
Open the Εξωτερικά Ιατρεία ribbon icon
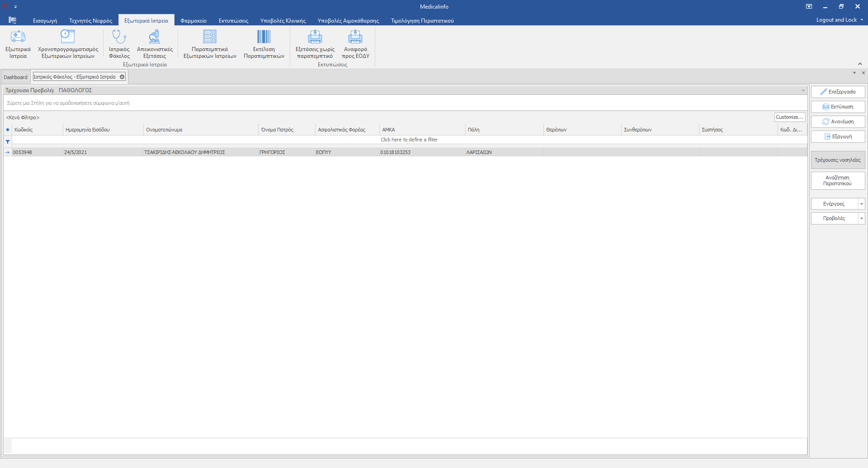18,37
